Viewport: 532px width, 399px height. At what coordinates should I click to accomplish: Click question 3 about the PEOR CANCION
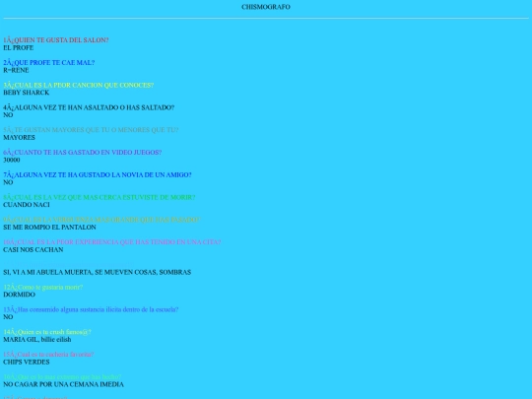[79, 85]
